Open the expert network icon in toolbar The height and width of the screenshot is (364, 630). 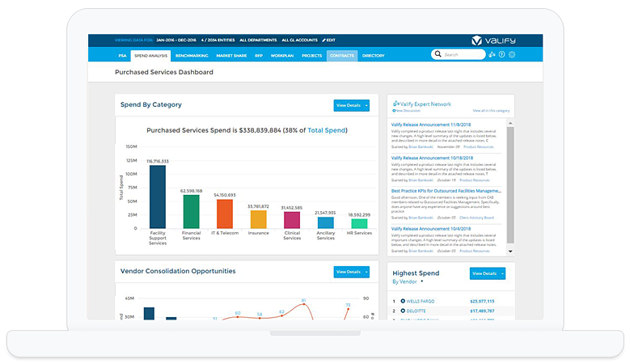492,54
